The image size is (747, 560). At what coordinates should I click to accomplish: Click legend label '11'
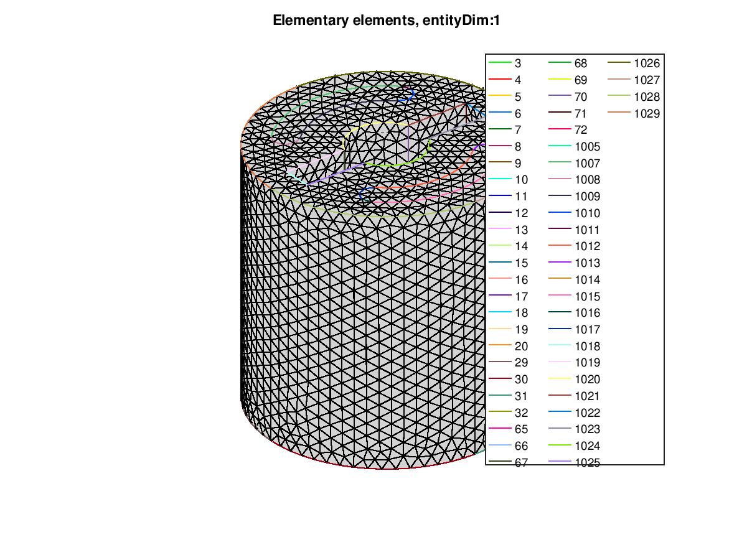(x=522, y=197)
